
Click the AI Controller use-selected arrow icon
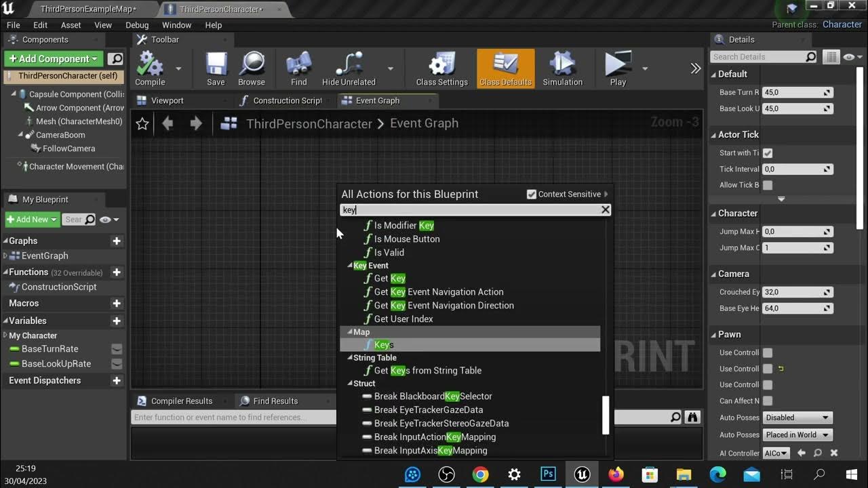point(802,453)
